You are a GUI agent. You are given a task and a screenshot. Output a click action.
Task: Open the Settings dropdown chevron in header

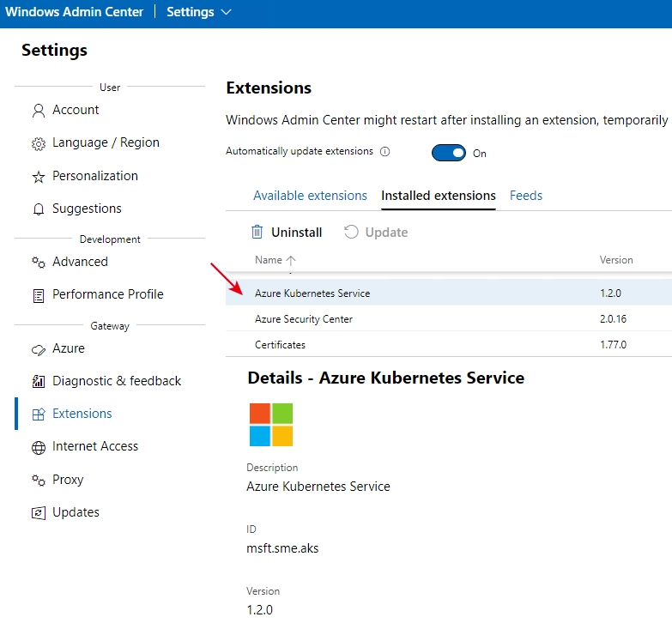(226, 12)
